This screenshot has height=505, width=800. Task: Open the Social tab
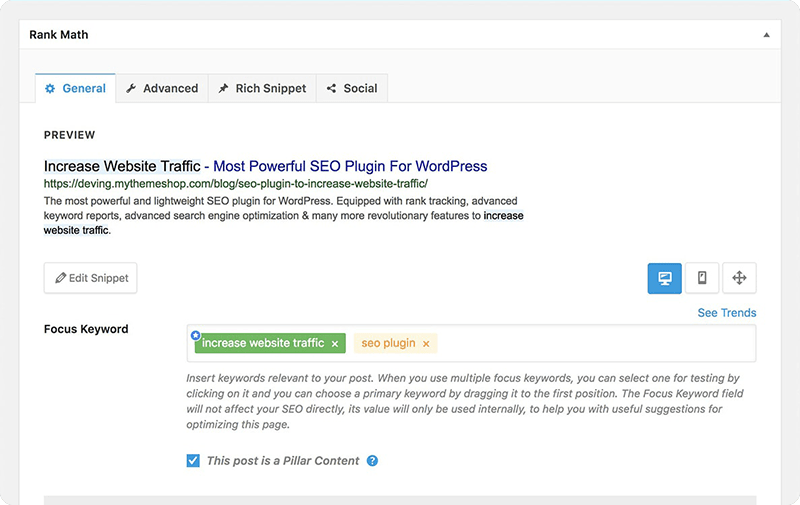(x=352, y=88)
